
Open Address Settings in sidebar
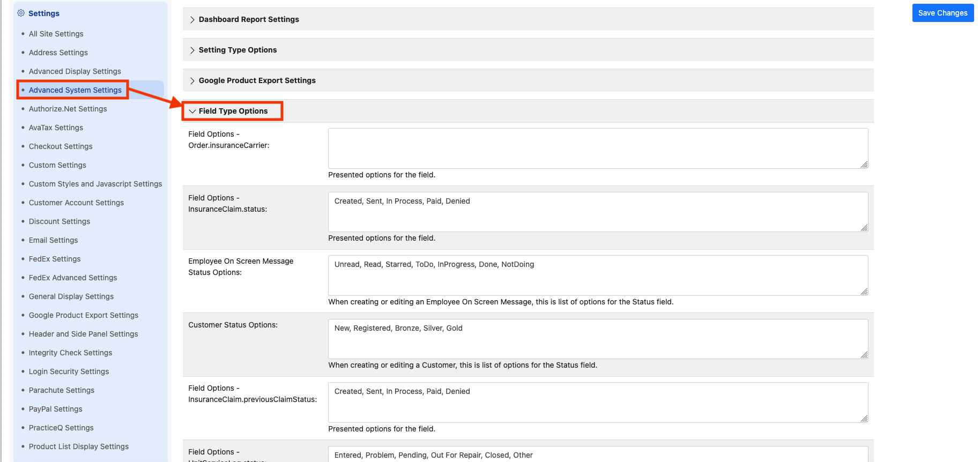[x=58, y=53]
